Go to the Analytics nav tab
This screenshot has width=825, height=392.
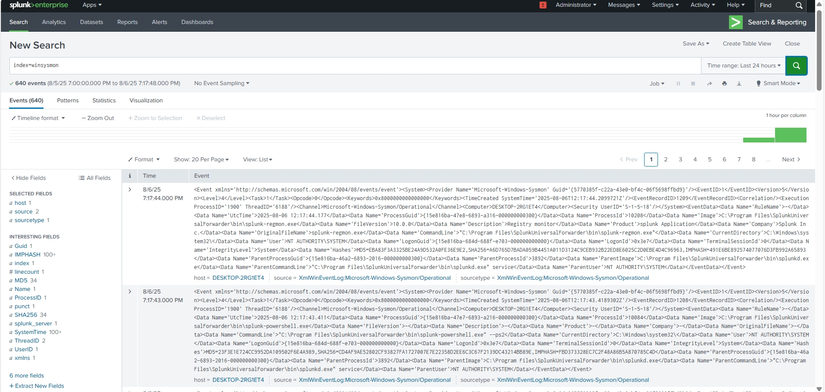(54, 23)
